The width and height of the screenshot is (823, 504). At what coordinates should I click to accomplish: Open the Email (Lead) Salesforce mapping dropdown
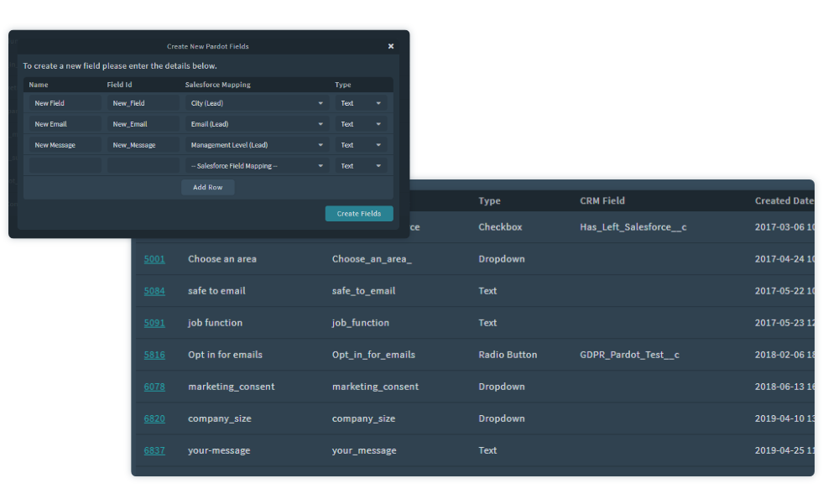pyautogui.click(x=257, y=124)
